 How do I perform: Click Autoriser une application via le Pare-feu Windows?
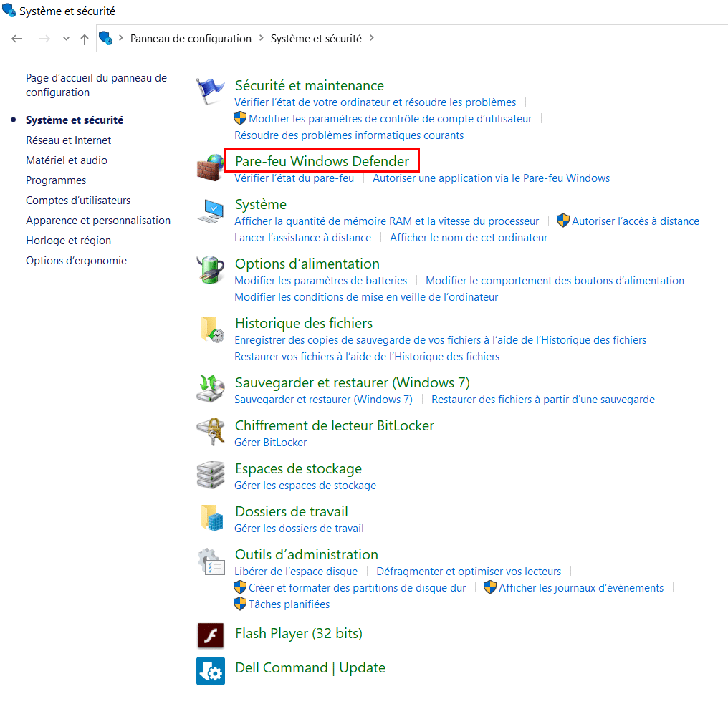(492, 178)
